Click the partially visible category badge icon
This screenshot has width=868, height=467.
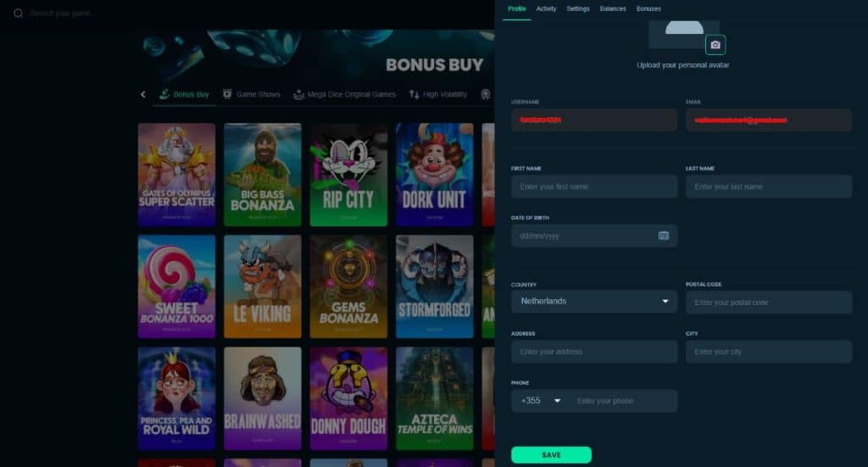click(486, 94)
